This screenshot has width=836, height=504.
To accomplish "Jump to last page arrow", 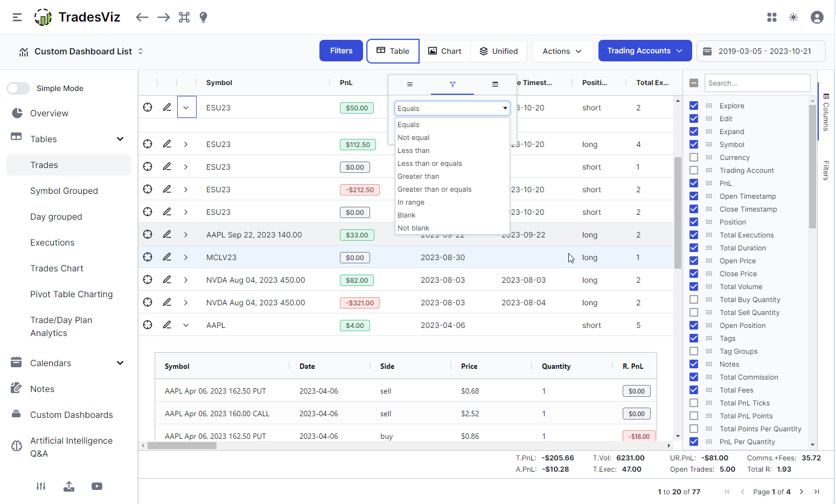I will click(817, 492).
